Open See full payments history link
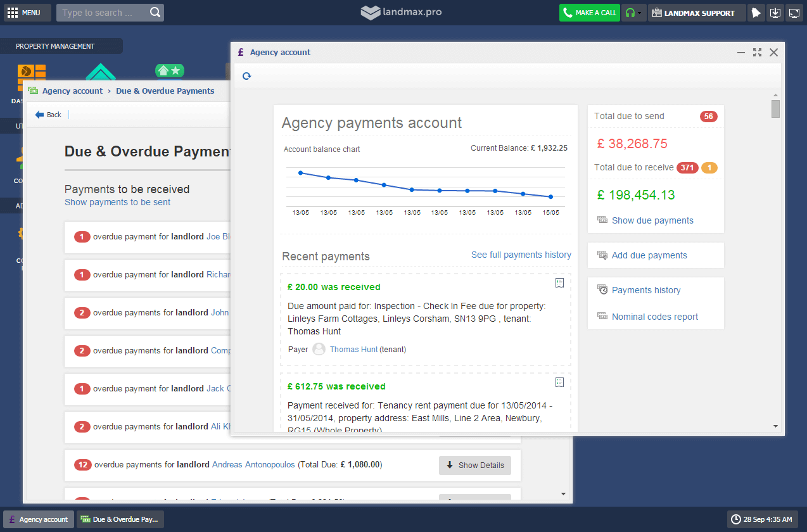Image resolution: width=807 pixels, height=532 pixels. point(521,255)
